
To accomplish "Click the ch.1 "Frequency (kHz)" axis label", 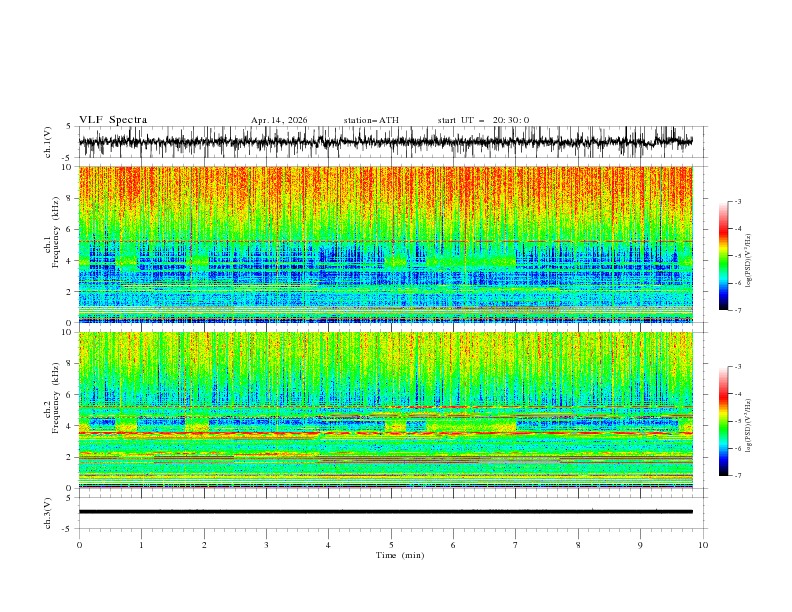I will pos(56,232).
